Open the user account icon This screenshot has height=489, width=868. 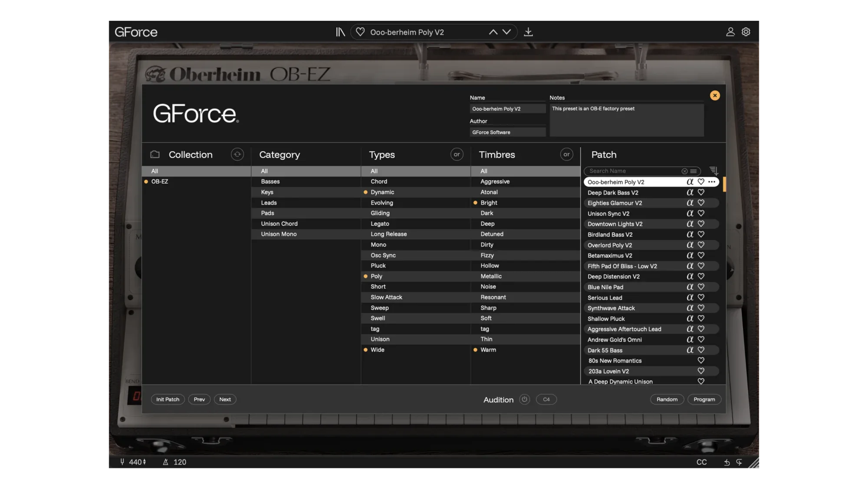[730, 32]
